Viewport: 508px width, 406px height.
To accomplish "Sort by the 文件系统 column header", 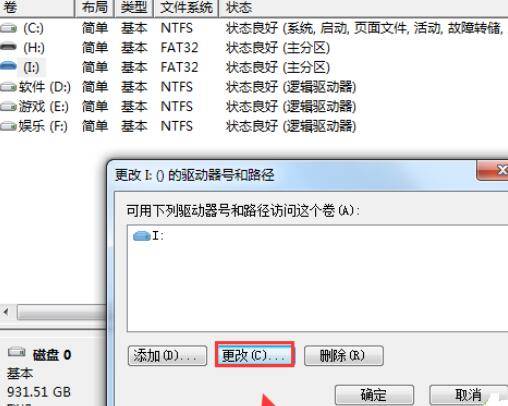I will [186, 8].
